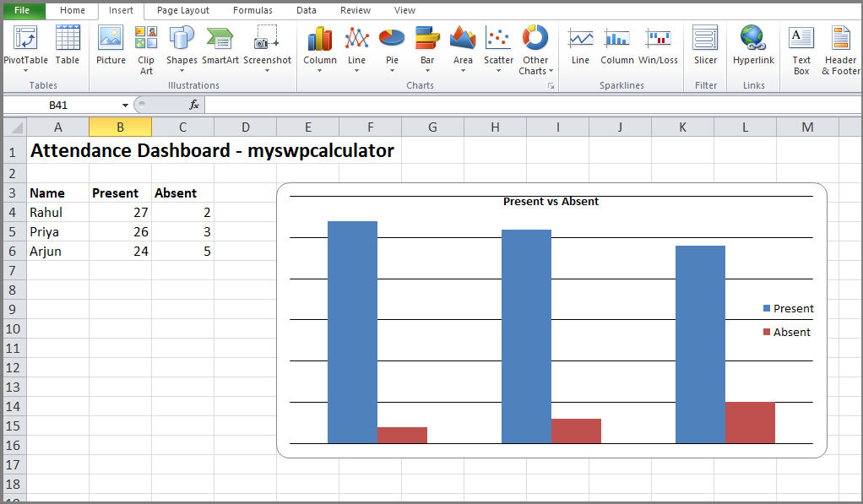Screen dimensions: 863x504
Task: Open the Charts dialog launcher
Action: point(550,85)
